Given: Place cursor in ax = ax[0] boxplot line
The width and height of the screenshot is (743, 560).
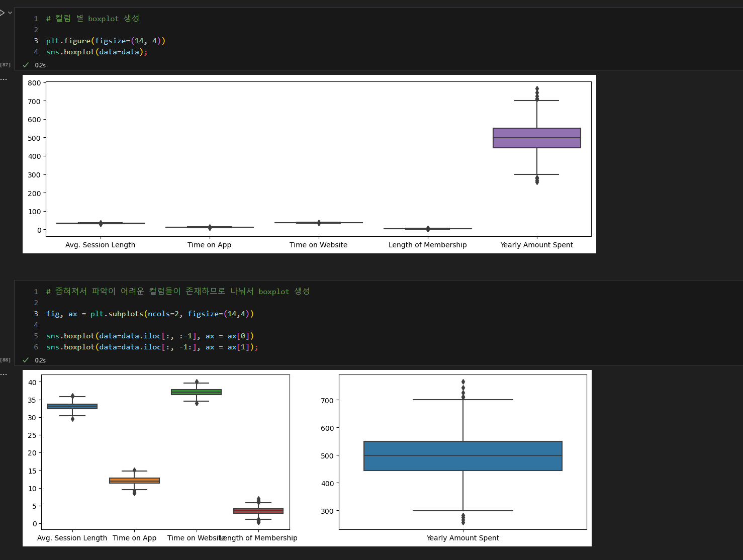Looking at the screenshot, I should coord(150,336).
